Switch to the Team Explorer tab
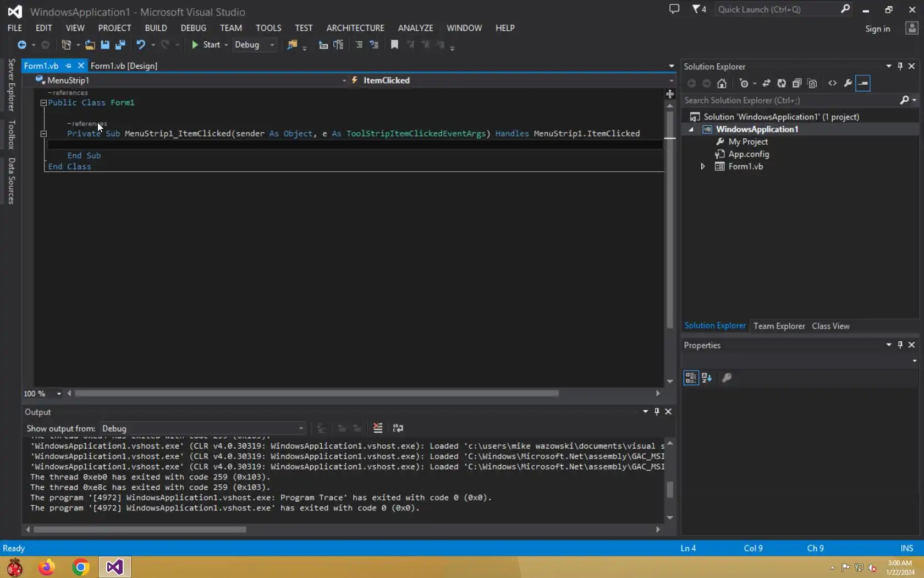 [x=779, y=326]
